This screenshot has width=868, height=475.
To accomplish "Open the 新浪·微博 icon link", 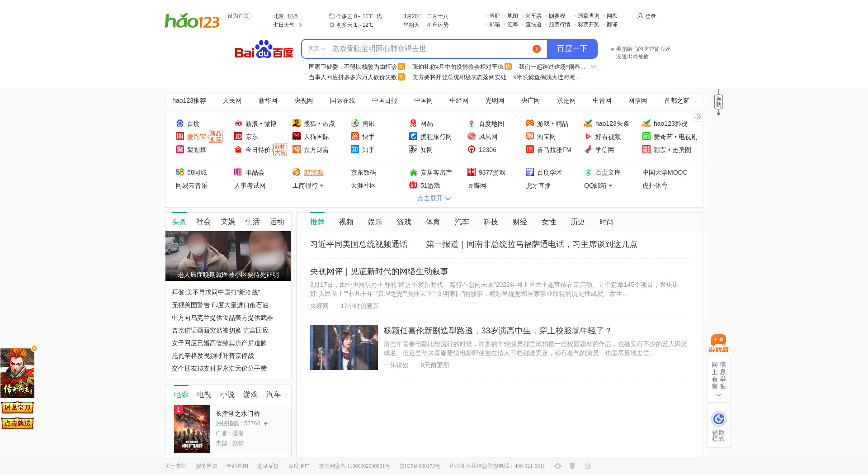I will click(238, 123).
